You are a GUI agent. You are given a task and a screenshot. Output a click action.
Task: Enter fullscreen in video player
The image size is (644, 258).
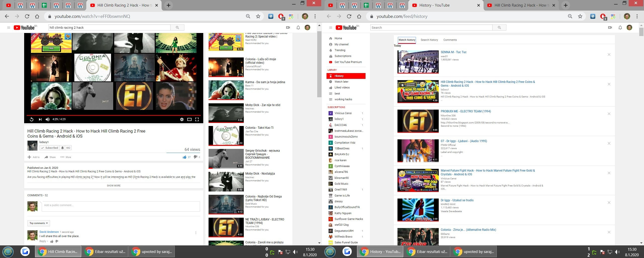(x=197, y=119)
